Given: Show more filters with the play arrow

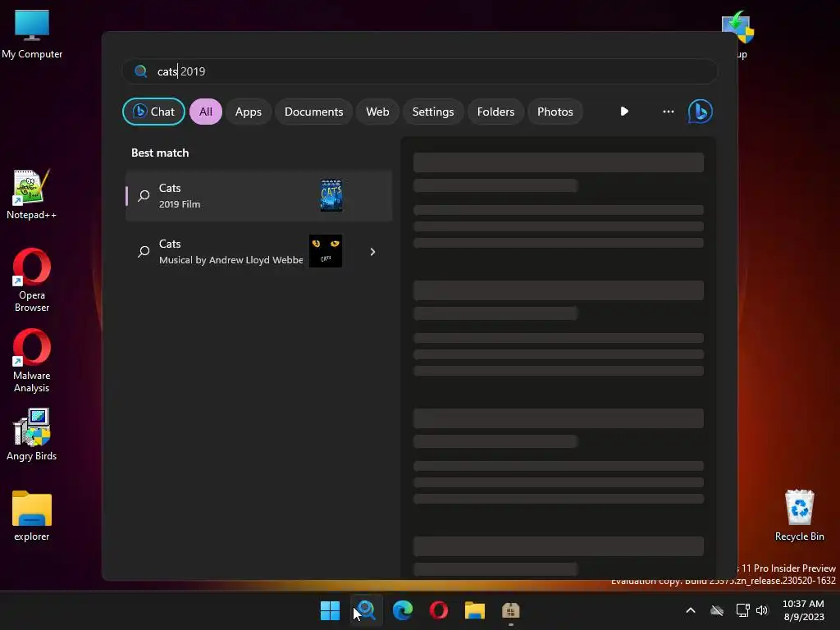Looking at the screenshot, I should (x=624, y=112).
